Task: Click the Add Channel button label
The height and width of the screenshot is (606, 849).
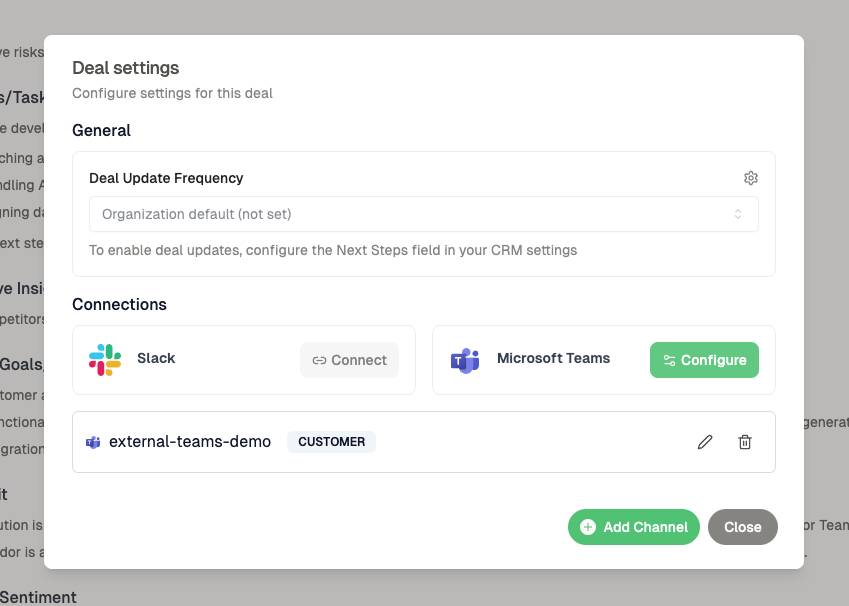Action: coord(645,527)
